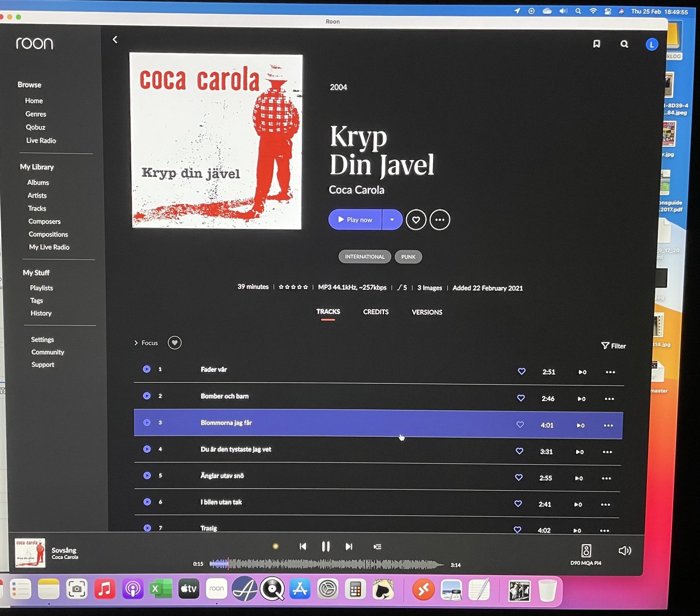Click the Roon logo in the sidebar
Screen dimensions: 700x616
pyautogui.click(x=34, y=43)
